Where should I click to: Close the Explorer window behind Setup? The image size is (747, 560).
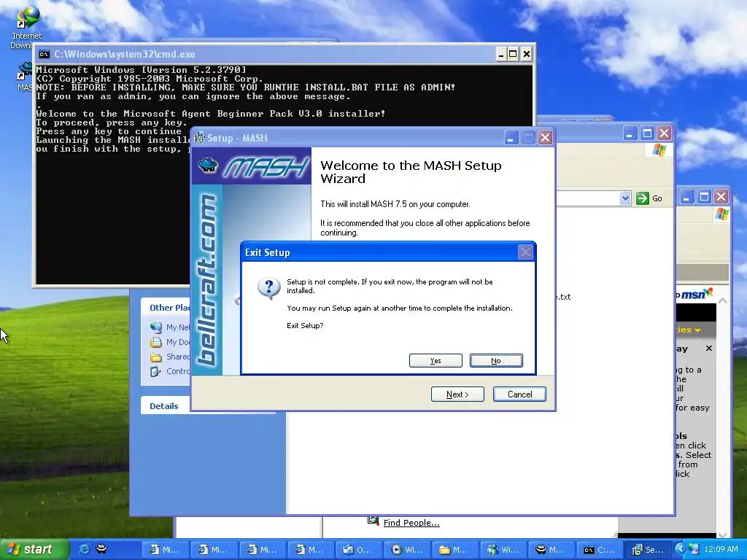[664, 133]
